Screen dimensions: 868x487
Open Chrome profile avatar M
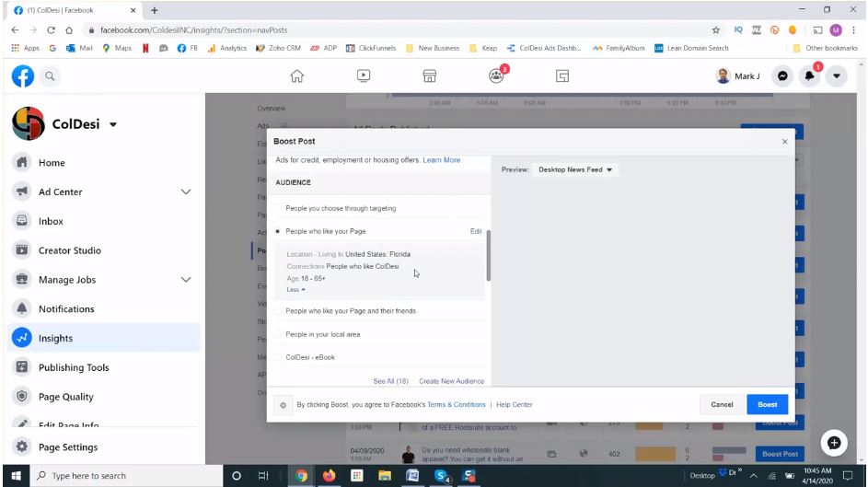coord(836,29)
